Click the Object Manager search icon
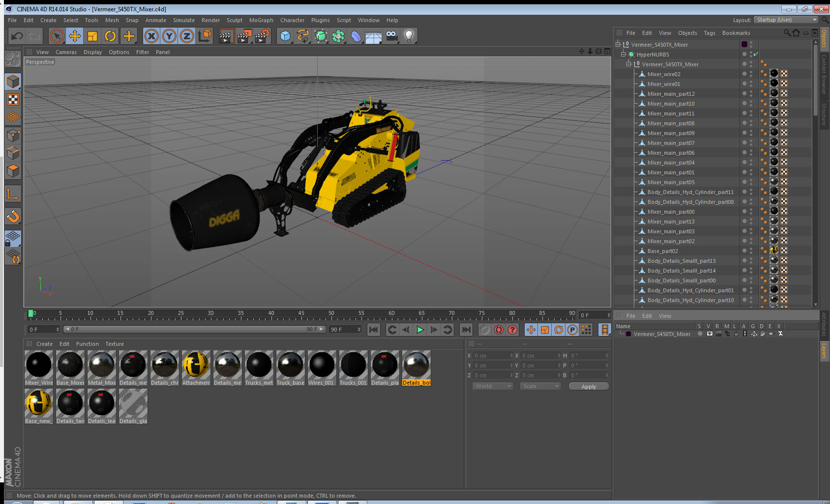This screenshot has height=504, width=830. (x=787, y=33)
